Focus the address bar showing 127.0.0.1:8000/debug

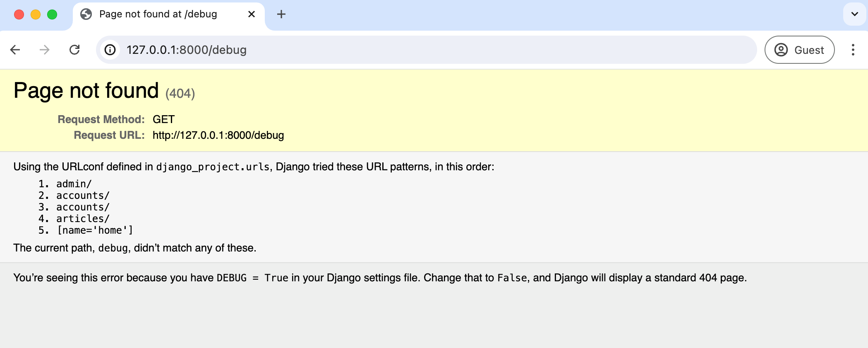pos(427,50)
